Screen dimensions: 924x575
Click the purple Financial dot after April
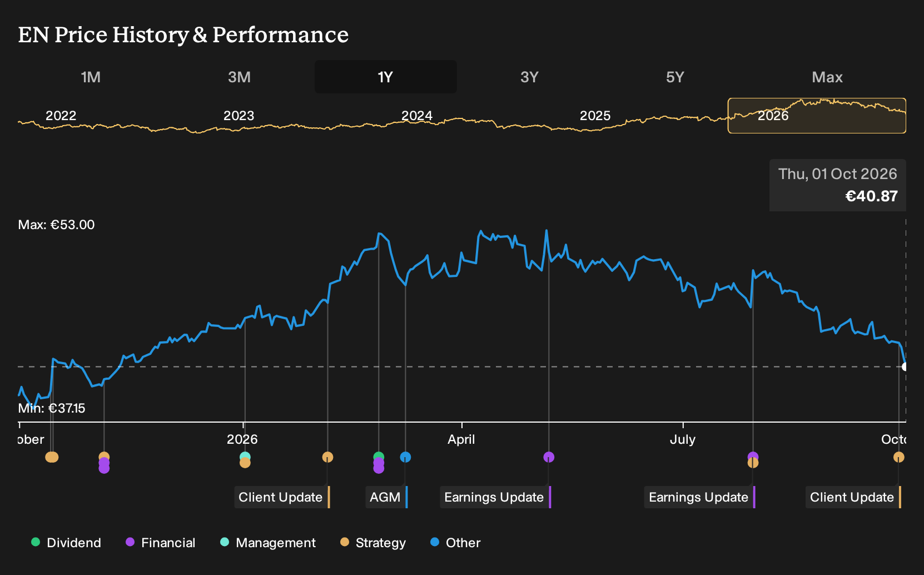click(x=549, y=457)
